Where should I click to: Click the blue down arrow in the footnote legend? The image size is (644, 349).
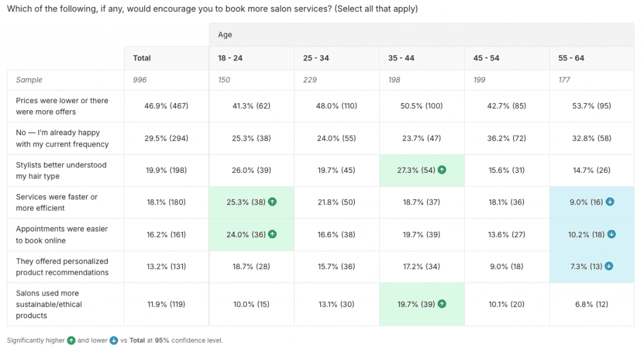tap(114, 341)
